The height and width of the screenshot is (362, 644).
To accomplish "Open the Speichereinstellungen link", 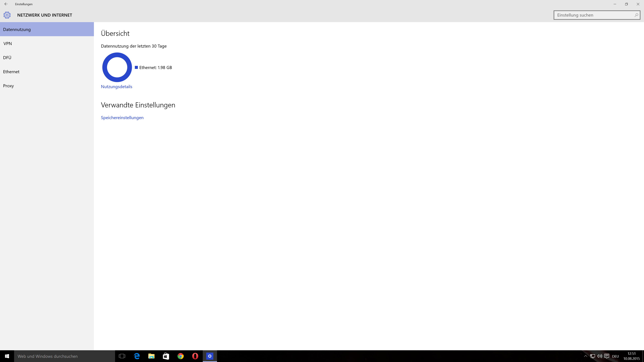I will tap(122, 117).
